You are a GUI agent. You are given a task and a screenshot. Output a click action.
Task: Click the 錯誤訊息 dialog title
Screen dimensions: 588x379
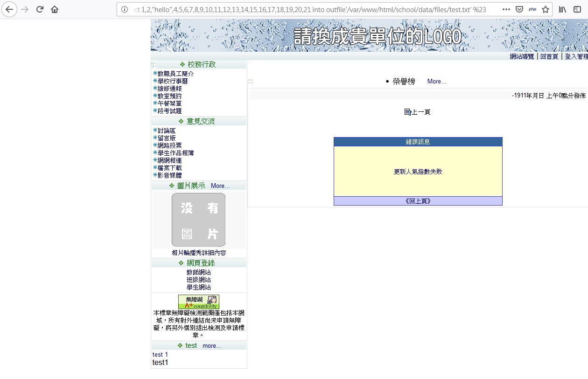(418, 142)
